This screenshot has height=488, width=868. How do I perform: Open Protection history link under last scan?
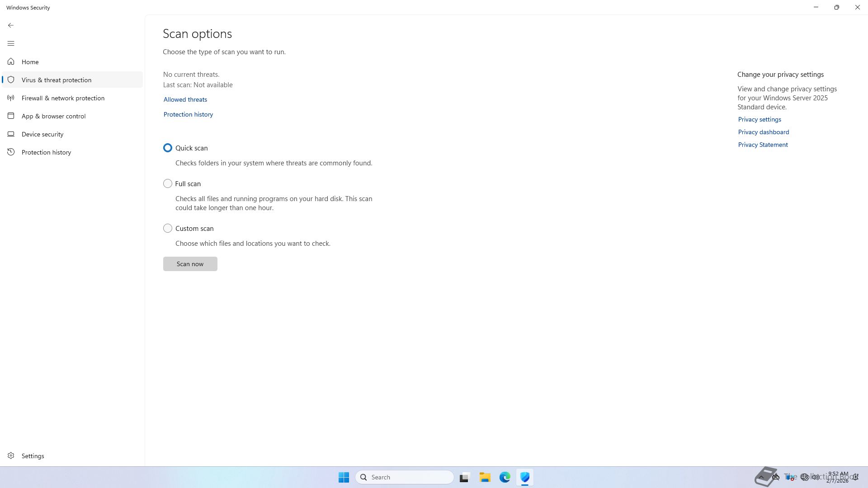(x=188, y=114)
